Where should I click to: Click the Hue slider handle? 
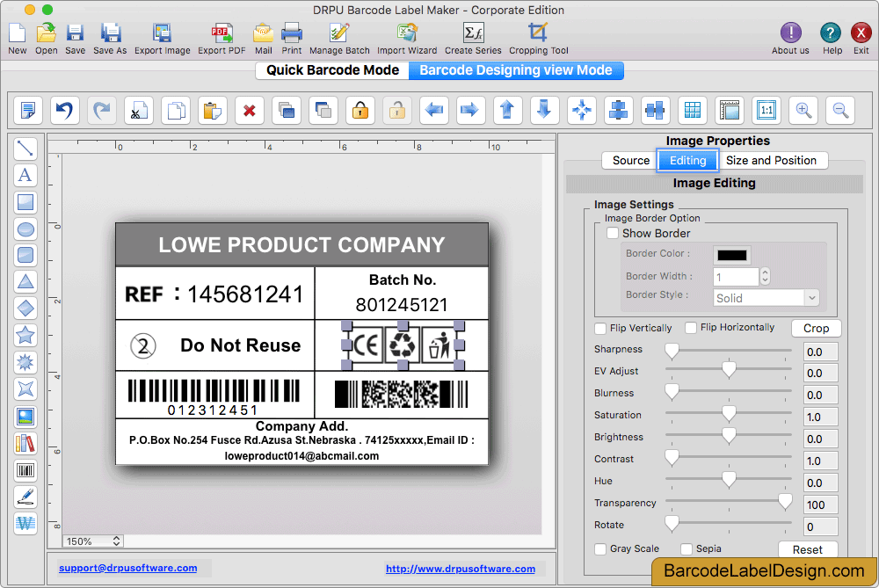tap(729, 480)
